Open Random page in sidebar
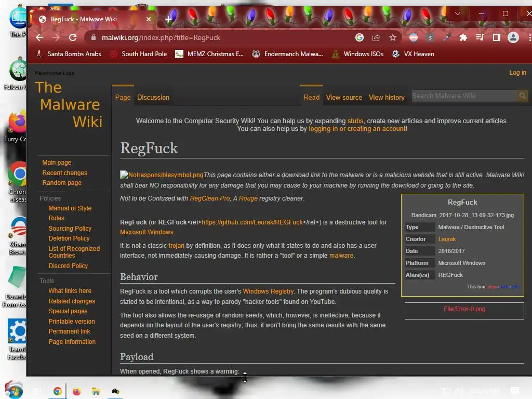This screenshot has width=532, height=399. pyautogui.click(x=62, y=182)
